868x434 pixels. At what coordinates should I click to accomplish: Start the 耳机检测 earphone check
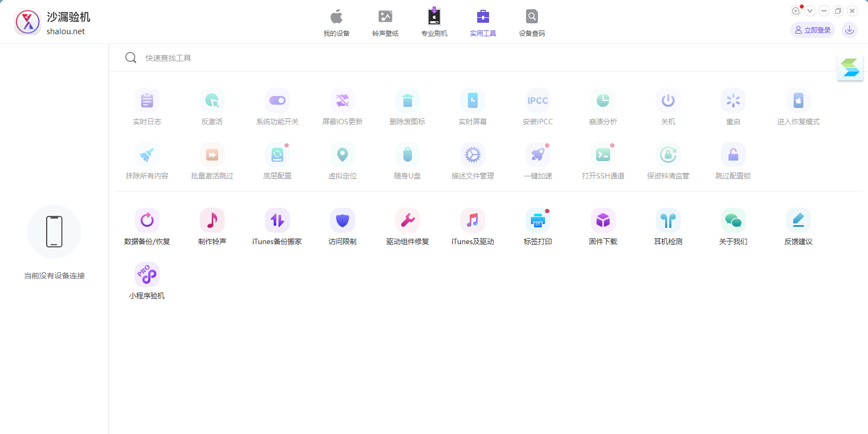668,221
